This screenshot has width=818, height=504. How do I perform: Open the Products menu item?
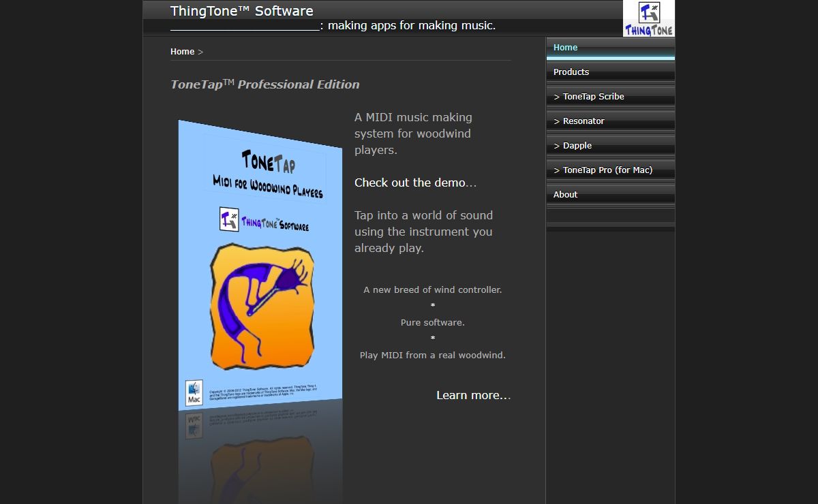(611, 72)
